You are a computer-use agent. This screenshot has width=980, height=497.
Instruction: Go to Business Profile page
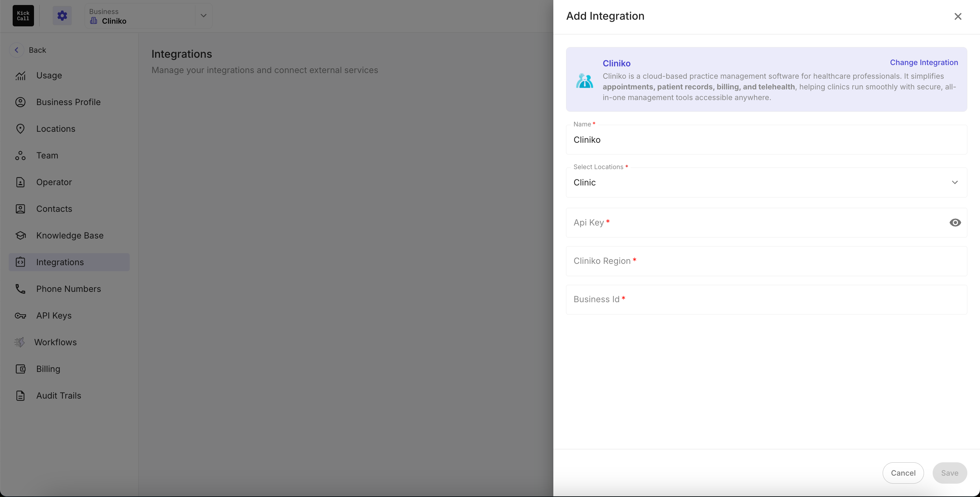pyautogui.click(x=69, y=102)
